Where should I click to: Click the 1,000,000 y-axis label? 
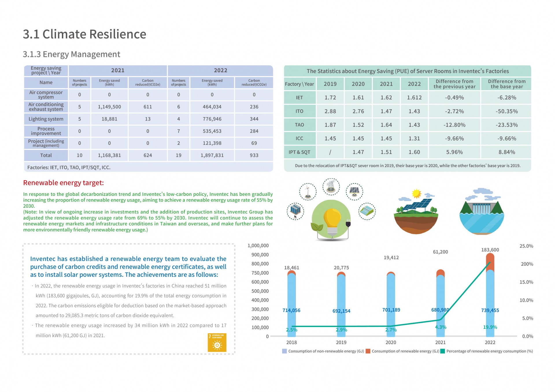point(258,246)
